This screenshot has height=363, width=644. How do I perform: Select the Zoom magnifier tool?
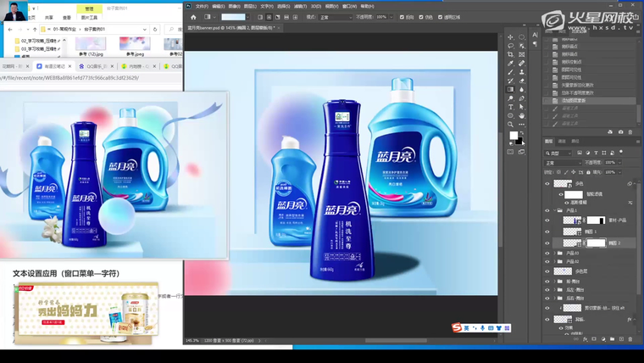(x=510, y=124)
